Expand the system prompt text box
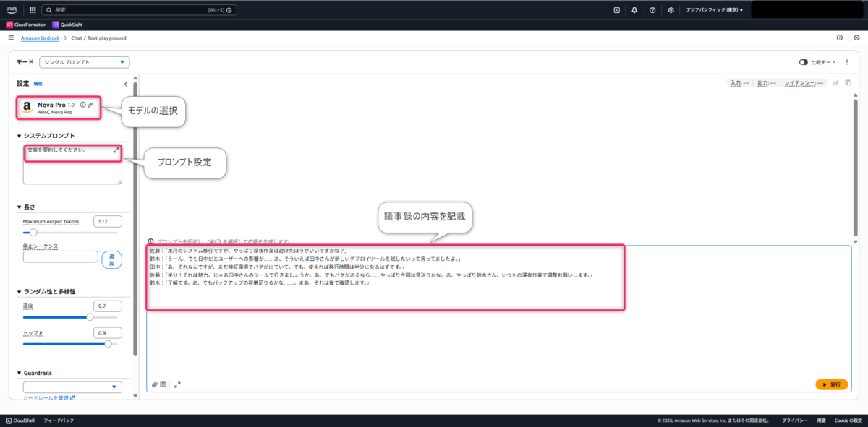 [x=116, y=150]
